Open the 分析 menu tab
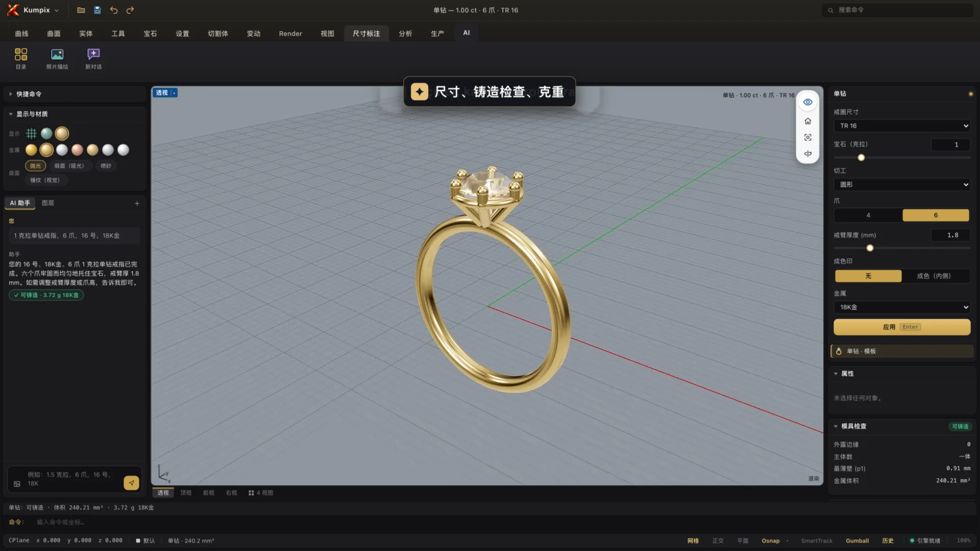The width and height of the screenshot is (980, 551). pos(405,34)
